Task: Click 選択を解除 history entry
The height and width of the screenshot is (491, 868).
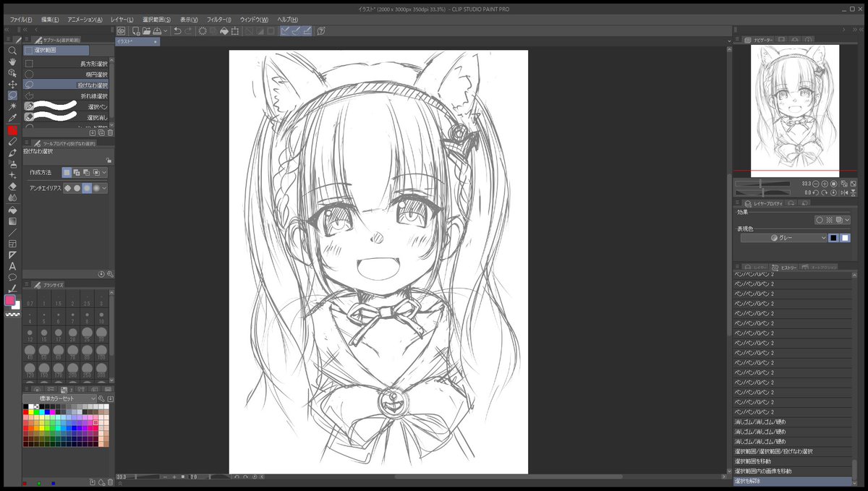Action: click(x=792, y=481)
